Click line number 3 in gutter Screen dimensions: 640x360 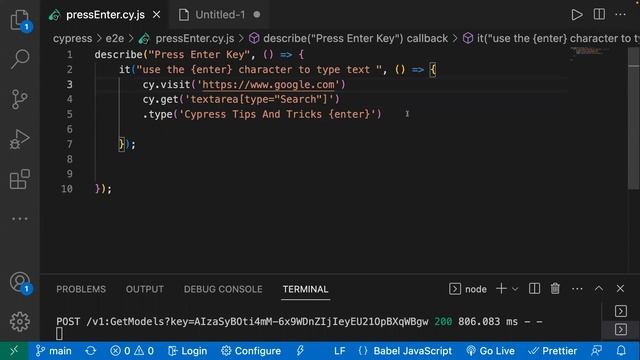pos(69,84)
